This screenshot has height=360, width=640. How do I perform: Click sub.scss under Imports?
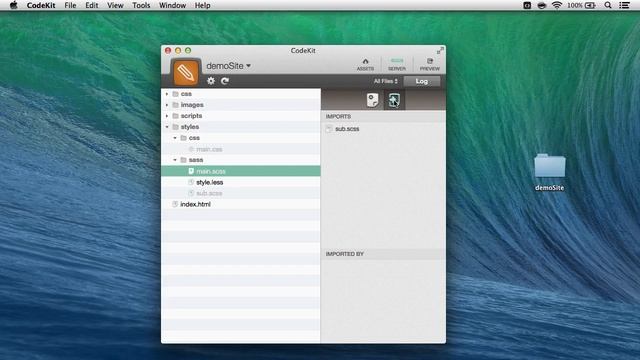[x=347, y=129]
